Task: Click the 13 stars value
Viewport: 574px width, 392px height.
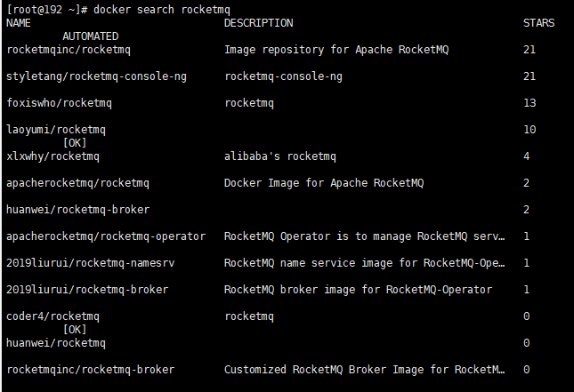Action: click(x=530, y=103)
